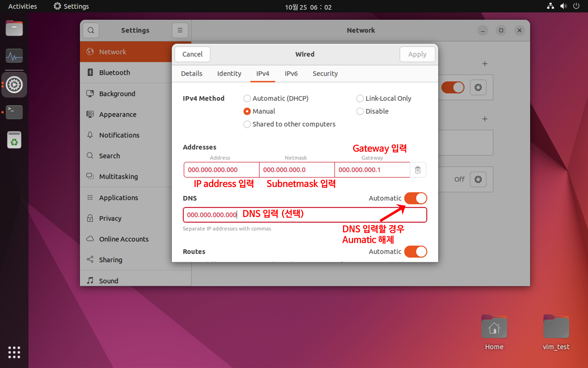Switch to the Security tab
588x368 pixels.
point(325,73)
